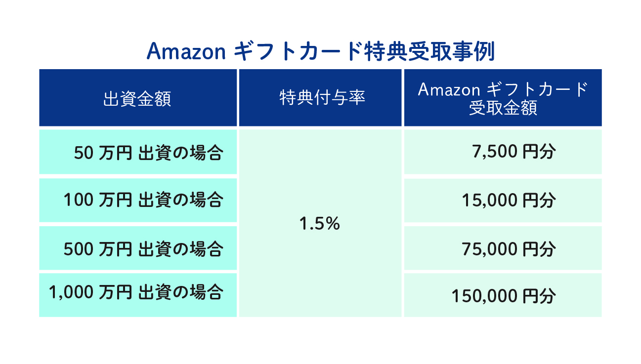Click the 1.5% rate value

[320, 224]
